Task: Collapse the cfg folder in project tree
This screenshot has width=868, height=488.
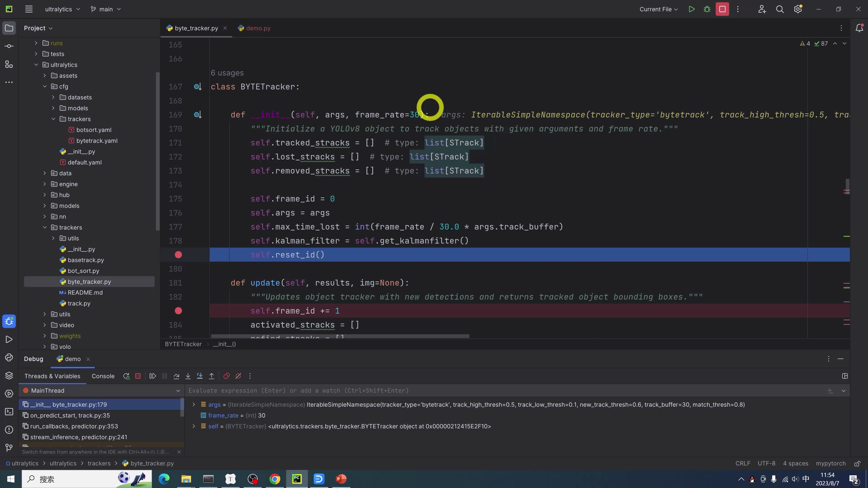Action: point(45,87)
